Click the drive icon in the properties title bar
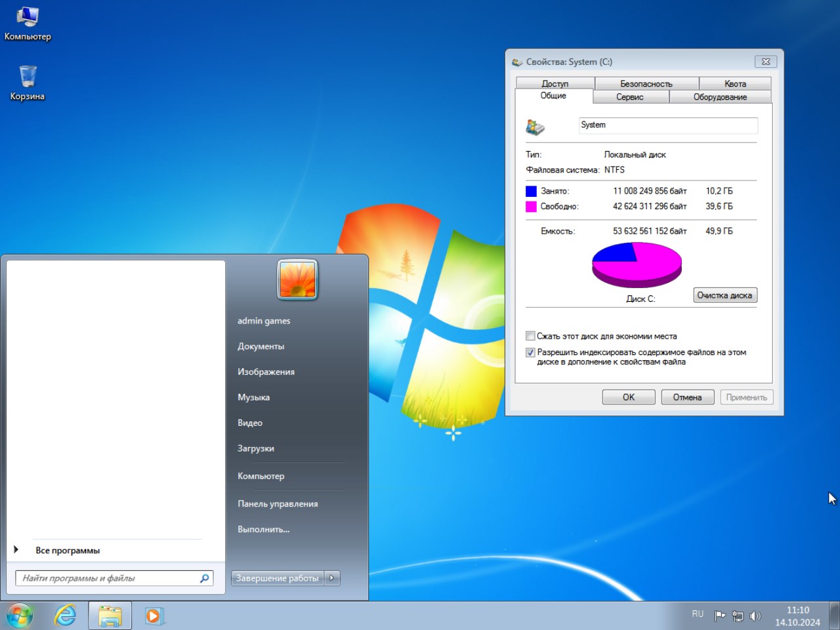Image resolution: width=840 pixels, height=630 pixels. (x=517, y=62)
